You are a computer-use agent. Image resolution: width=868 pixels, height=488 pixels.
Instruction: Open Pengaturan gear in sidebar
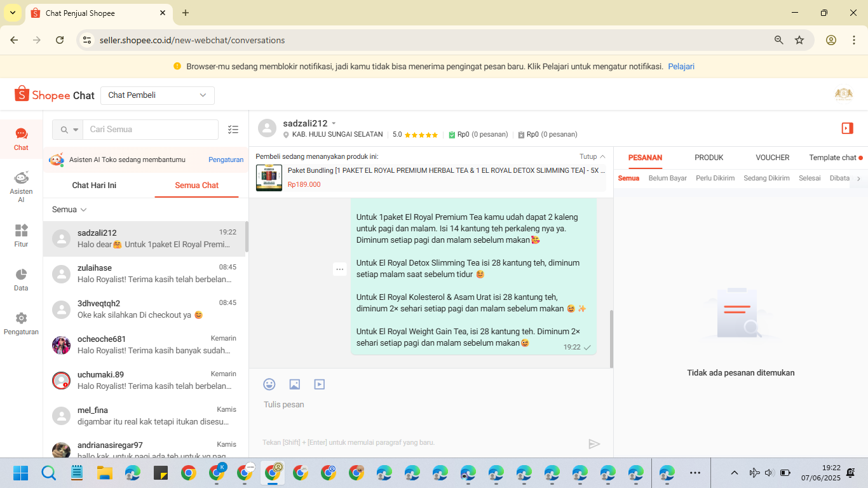pos(21,323)
